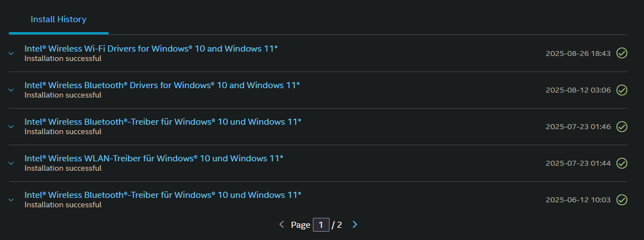Screen dimensions: 644x240
Task: Expand the Bluetooth-Treiber entry dated 2025-07-23 01:46
Action: click(11, 126)
